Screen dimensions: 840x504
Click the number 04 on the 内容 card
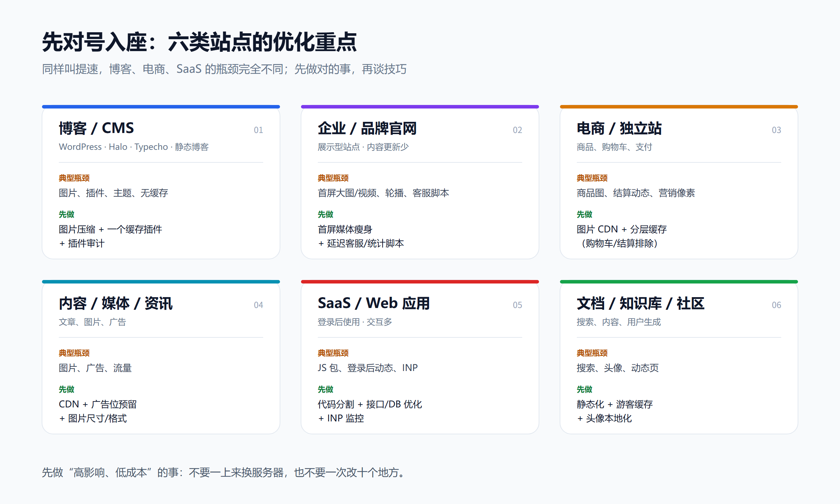pos(258,305)
